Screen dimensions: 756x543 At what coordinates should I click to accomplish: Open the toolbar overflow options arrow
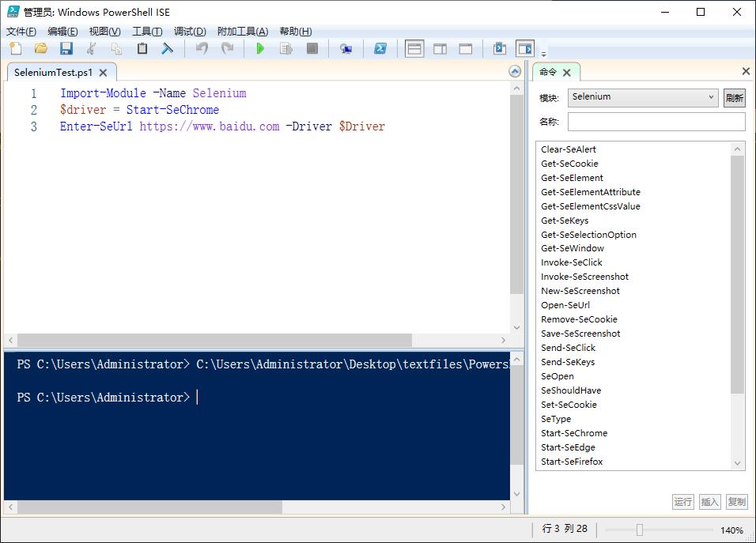click(x=543, y=54)
